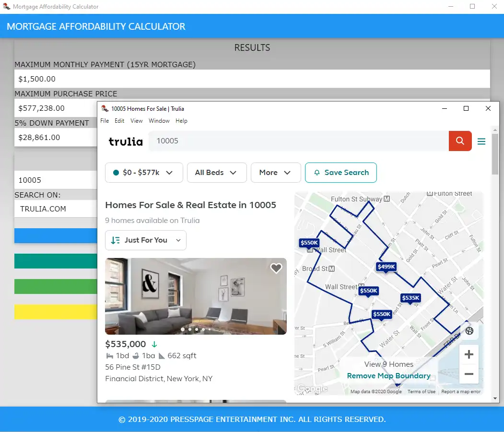The image size is (504, 432).
Task: Click the 10005 Trulia search field
Action: (x=299, y=141)
